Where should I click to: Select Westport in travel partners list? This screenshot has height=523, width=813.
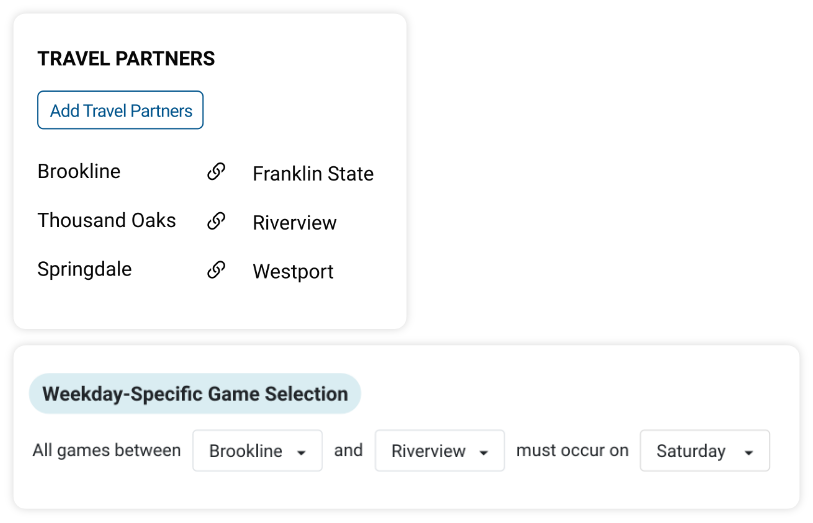coord(293,272)
